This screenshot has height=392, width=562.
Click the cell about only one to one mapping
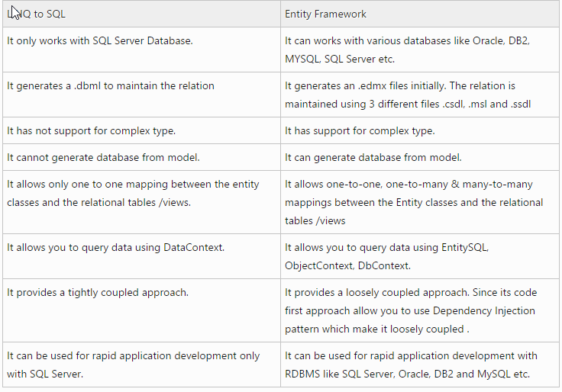tap(141, 202)
